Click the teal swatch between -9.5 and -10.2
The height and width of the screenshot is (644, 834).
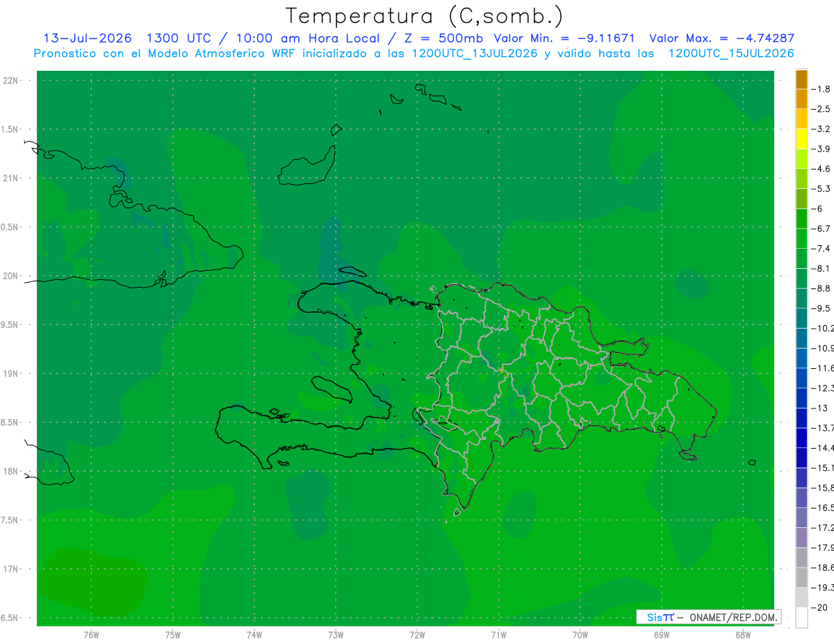[x=801, y=317]
